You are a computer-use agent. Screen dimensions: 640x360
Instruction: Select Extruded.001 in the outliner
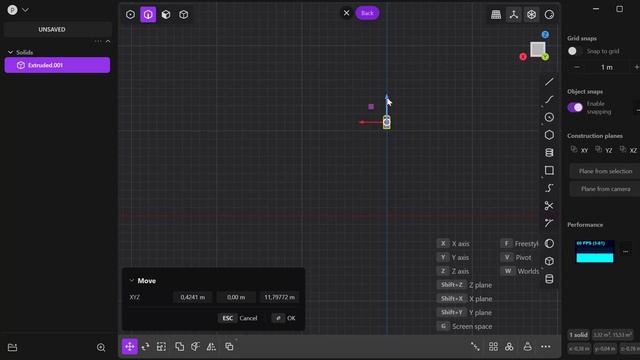click(57, 65)
